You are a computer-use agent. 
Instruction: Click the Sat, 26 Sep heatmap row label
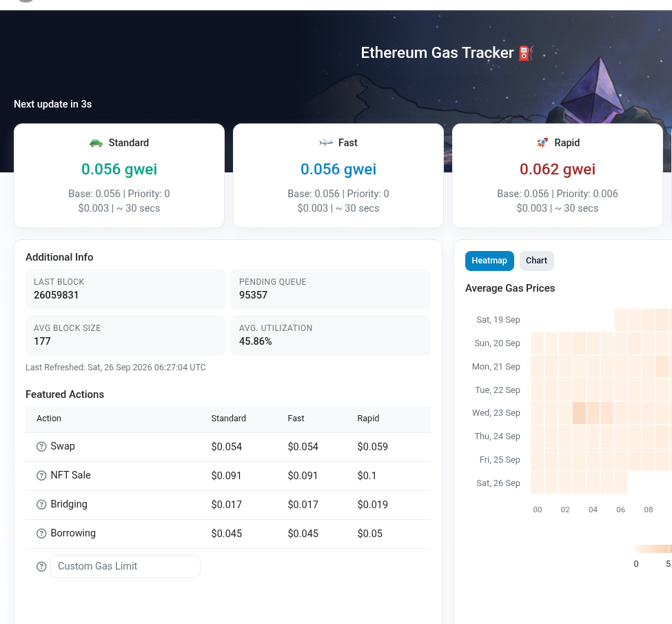[x=498, y=483]
